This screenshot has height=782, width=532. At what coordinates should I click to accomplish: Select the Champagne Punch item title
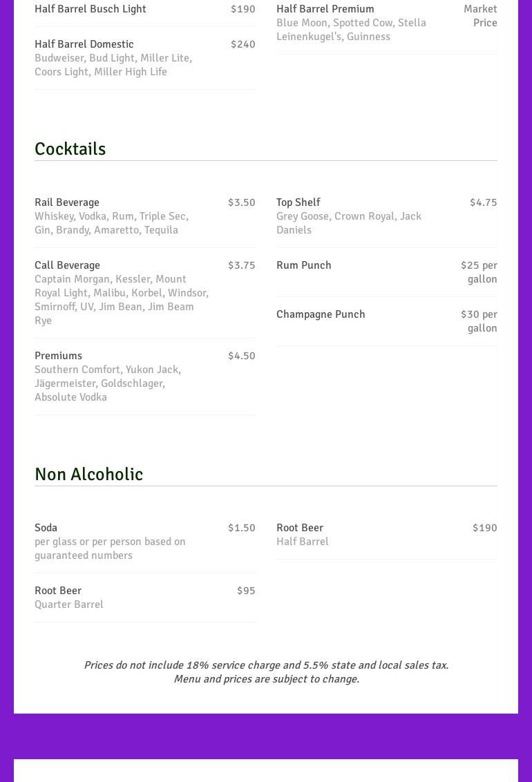tap(321, 314)
